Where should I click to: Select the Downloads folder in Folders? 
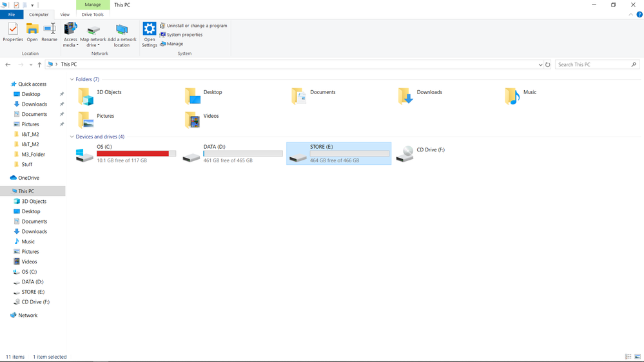[x=420, y=96]
